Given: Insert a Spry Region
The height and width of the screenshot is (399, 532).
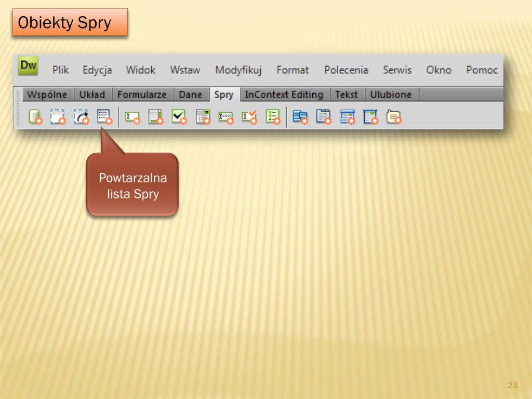Looking at the screenshot, I should pyautogui.click(x=58, y=117).
